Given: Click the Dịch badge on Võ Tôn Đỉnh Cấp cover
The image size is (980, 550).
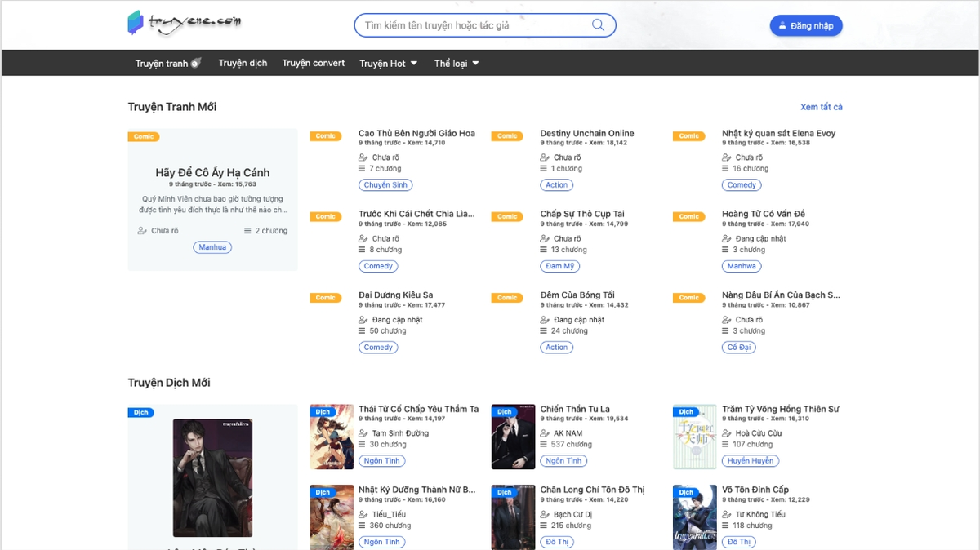Looking at the screenshot, I should pos(686,492).
